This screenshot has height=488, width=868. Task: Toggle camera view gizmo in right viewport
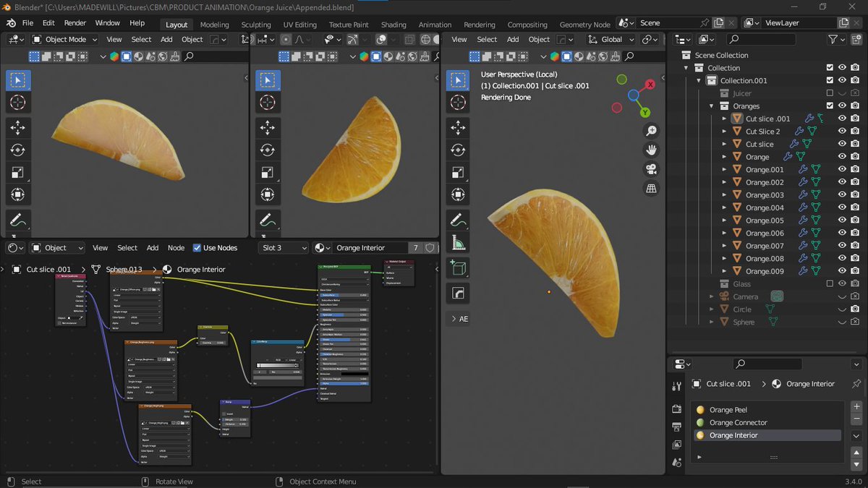[x=651, y=169]
